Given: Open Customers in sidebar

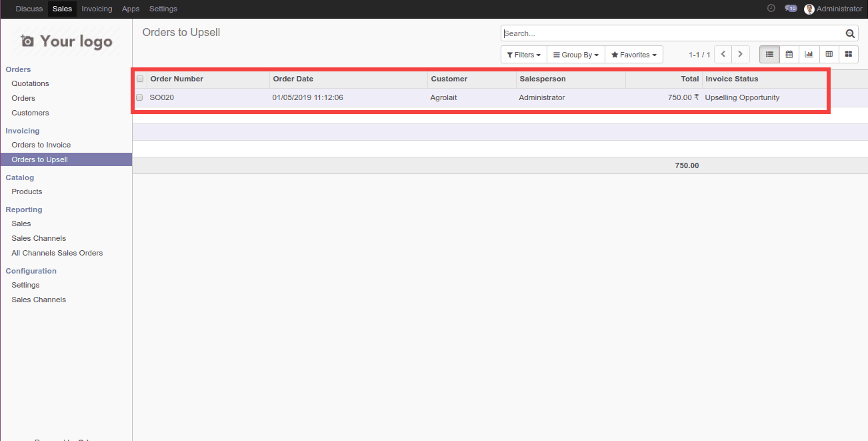Looking at the screenshot, I should (x=30, y=113).
